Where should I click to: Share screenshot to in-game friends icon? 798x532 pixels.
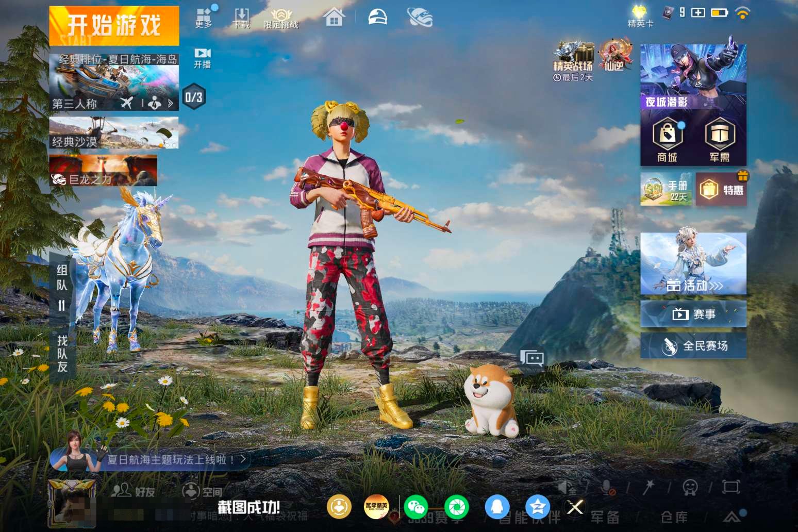click(339, 507)
